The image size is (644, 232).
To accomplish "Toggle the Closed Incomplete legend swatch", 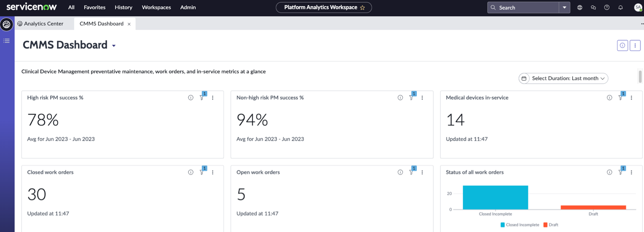I will tap(503, 225).
